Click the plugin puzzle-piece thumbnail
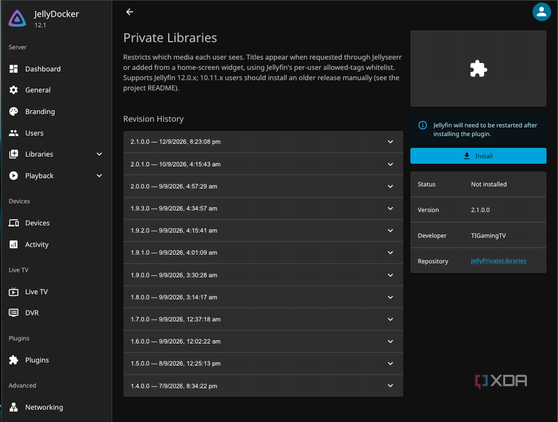Screen dimensions: 558x422 point(478,69)
